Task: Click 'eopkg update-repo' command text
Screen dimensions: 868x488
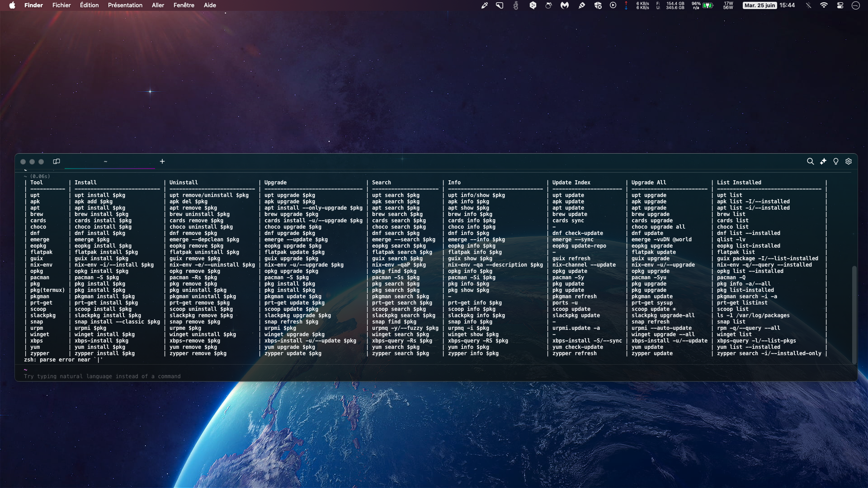Action: (579, 246)
